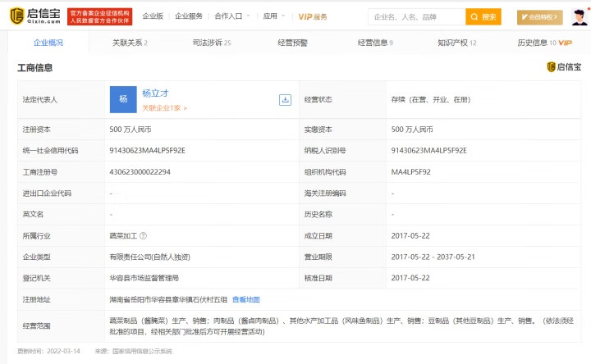
Task: Select the 成立日期 value 2017-05-22
Action: point(410,235)
